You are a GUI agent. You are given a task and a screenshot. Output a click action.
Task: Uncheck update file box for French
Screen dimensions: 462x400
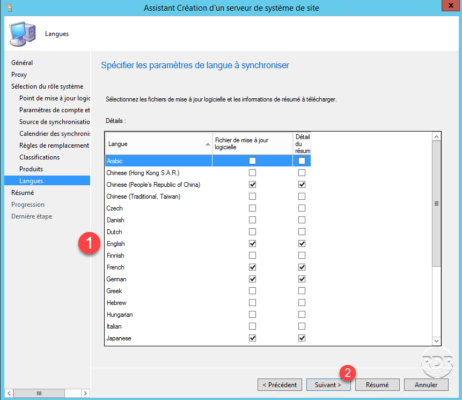click(x=252, y=267)
